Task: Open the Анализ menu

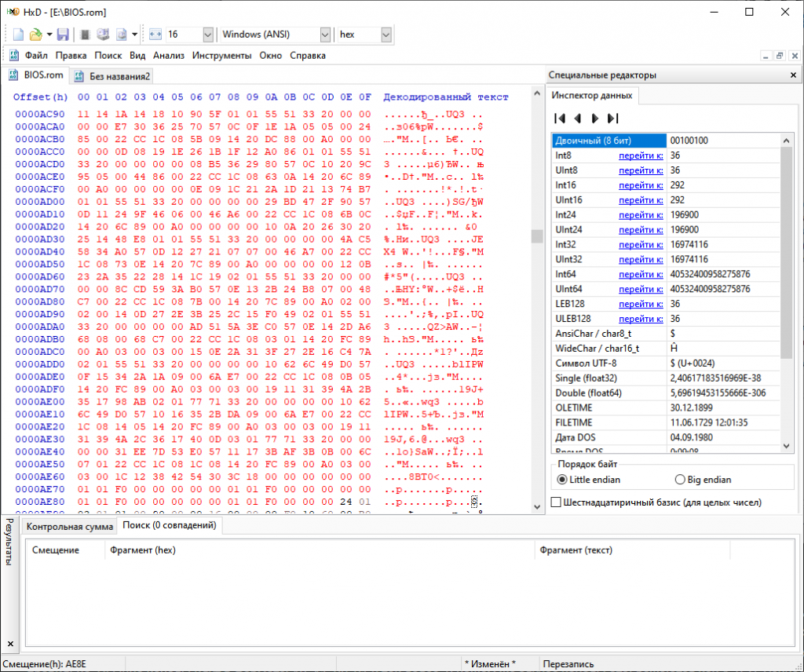Action: pyautogui.click(x=169, y=56)
